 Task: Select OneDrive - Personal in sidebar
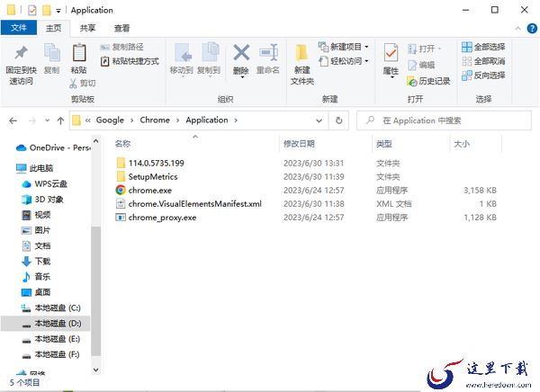click(53, 147)
